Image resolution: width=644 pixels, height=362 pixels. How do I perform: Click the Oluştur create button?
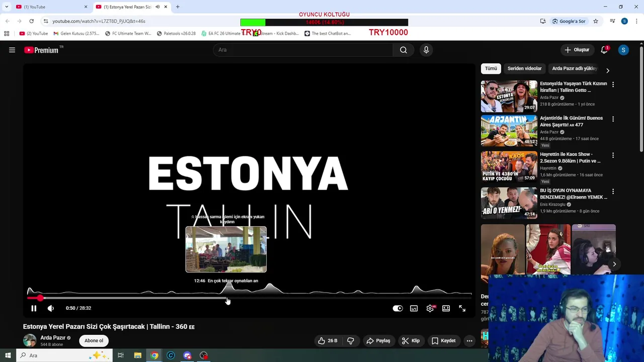click(x=577, y=50)
